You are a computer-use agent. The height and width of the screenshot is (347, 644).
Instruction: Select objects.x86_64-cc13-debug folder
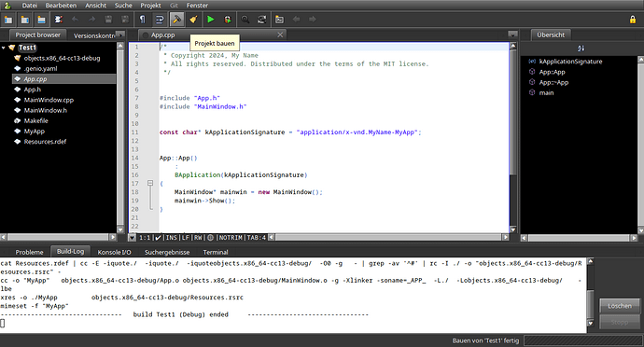62,59
